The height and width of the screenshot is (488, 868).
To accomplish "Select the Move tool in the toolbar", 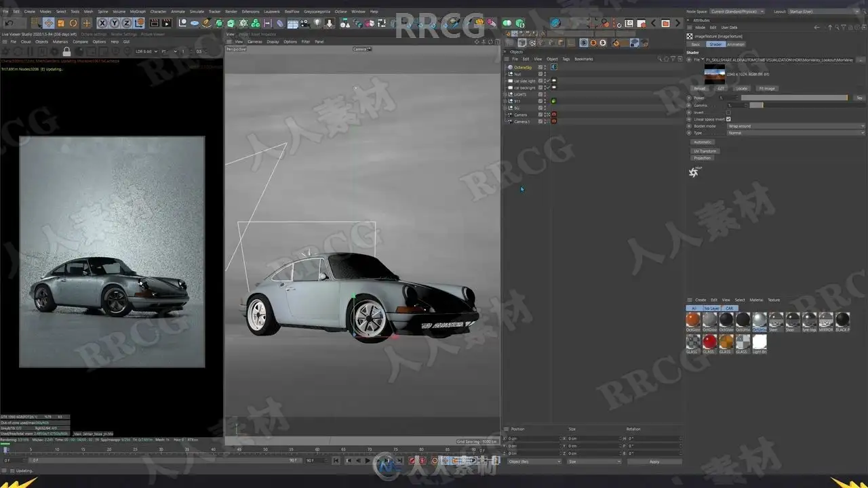I will point(48,23).
